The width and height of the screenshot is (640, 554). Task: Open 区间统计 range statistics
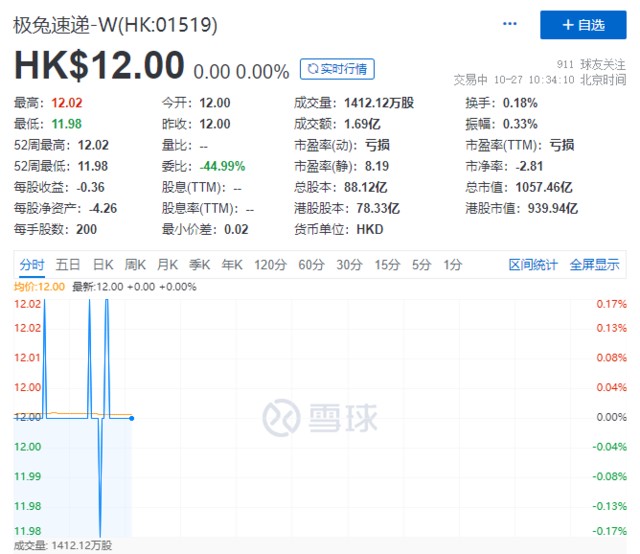pos(533,265)
